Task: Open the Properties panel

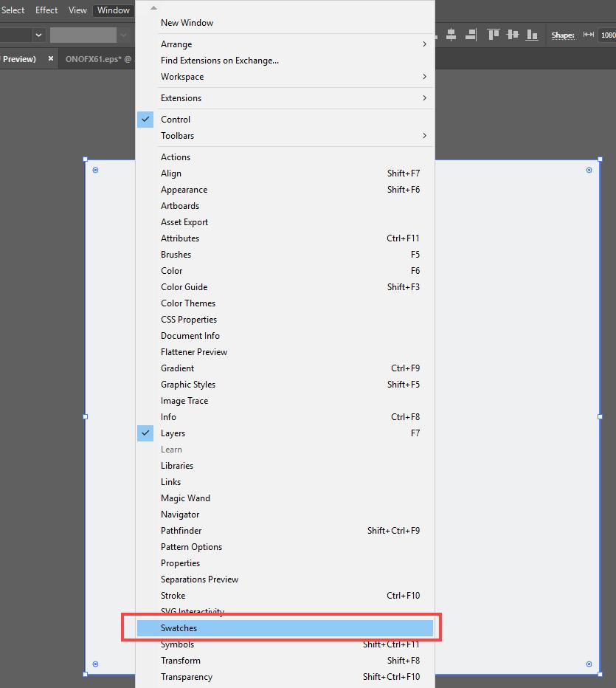Action: [x=285, y=563]
